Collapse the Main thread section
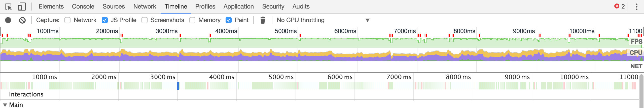 tap(5, 105)
